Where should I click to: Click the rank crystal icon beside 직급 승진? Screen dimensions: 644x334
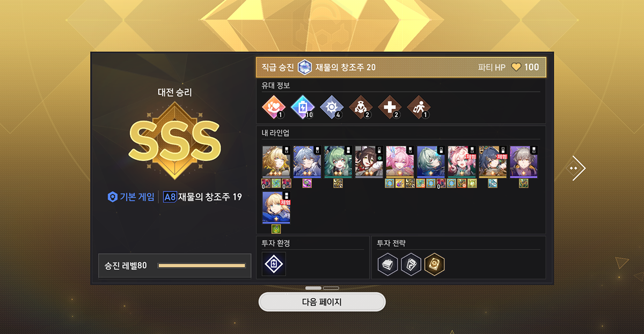pyautogui.click(x=304, y=67)
